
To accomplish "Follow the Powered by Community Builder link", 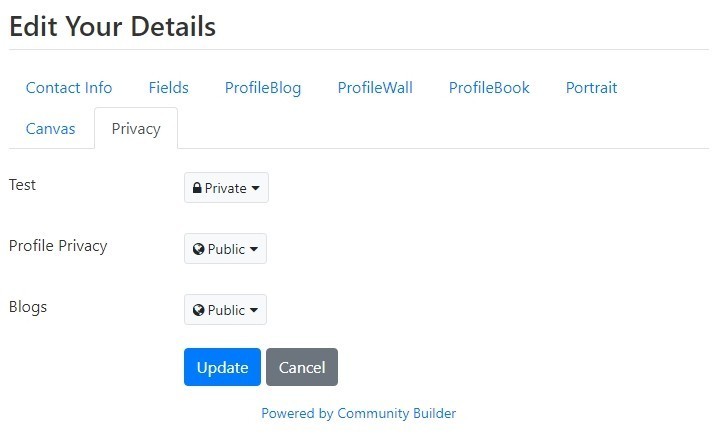I will pos(359,413).
